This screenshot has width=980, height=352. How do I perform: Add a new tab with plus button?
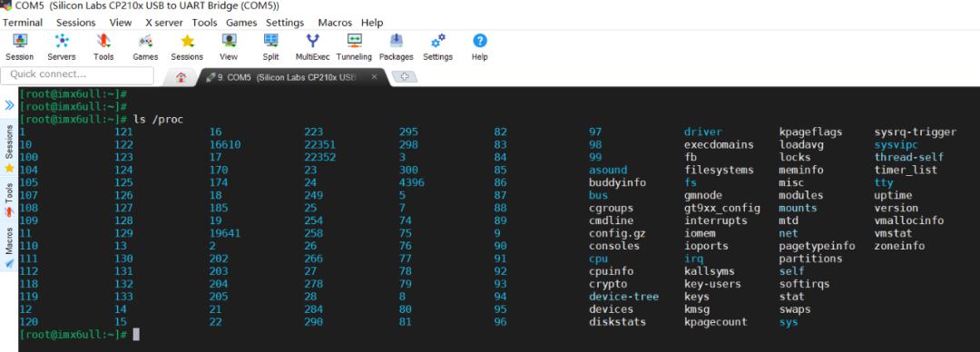405,77
